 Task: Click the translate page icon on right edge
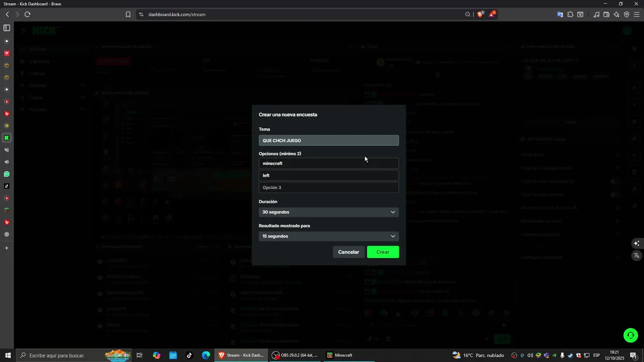(x=636, y=255)
